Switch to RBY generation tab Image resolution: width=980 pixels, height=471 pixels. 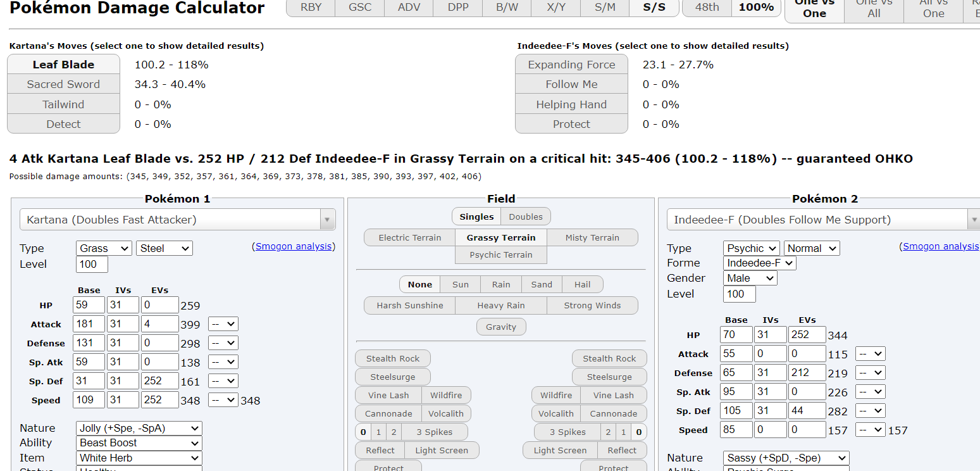coord(311,7)
